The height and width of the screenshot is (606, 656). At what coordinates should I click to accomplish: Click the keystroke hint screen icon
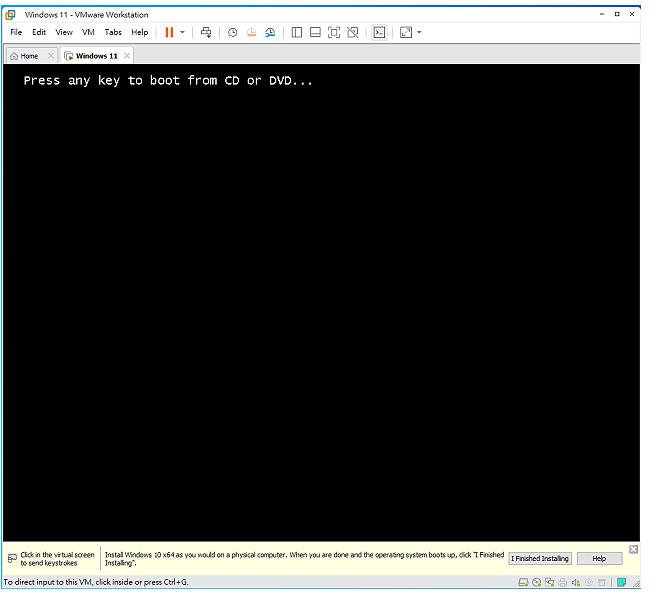pos(12,558)
